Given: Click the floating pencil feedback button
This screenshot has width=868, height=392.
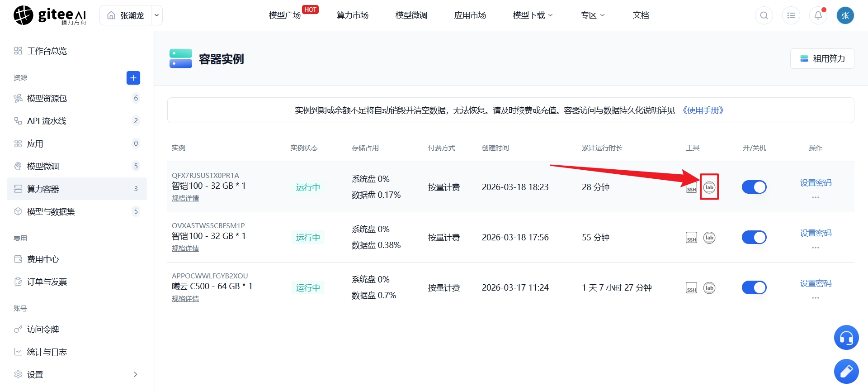Looking at the screenshot, I should [x=846, y=372].
